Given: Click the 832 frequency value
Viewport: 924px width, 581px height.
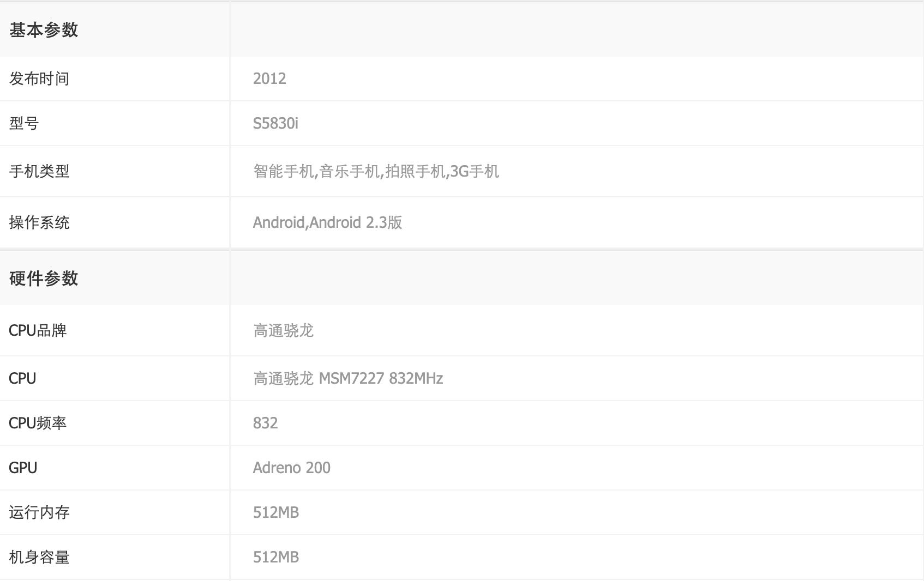Looking at the screenshot, I should pos(265,423).
